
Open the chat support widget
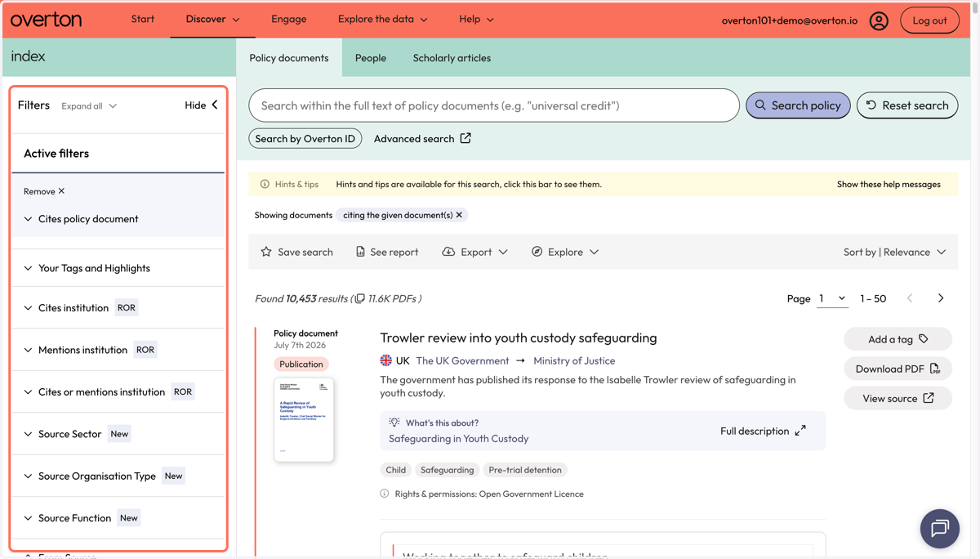click(x=940, y=529)
